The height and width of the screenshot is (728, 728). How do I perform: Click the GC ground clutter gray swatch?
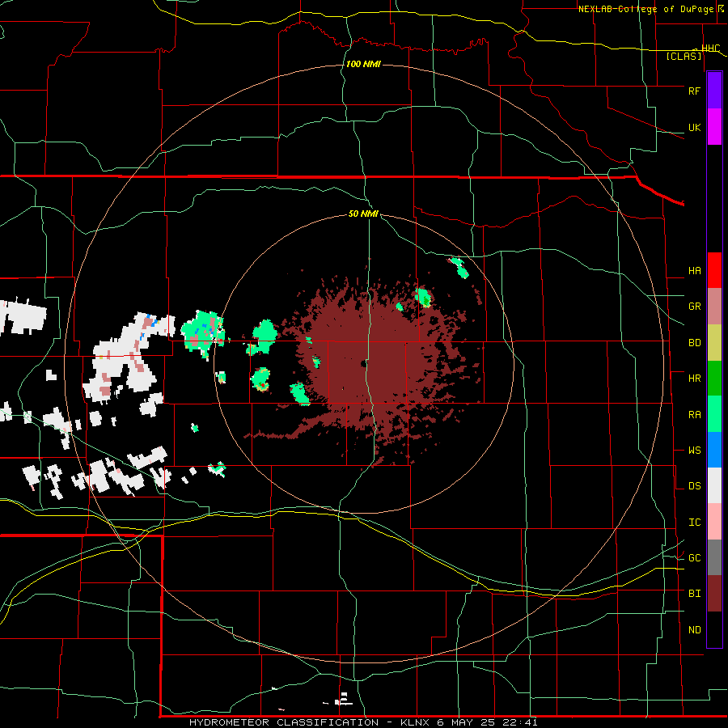point(714,557)
